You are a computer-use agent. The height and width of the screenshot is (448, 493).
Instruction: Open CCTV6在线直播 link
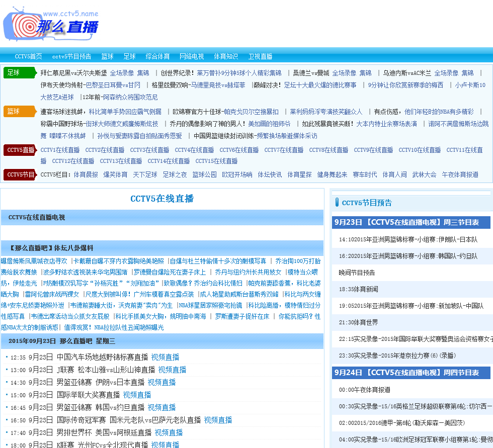(239, 150)
